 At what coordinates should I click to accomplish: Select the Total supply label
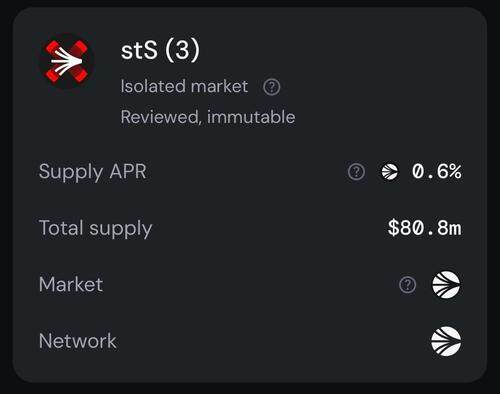click(95, 229)
